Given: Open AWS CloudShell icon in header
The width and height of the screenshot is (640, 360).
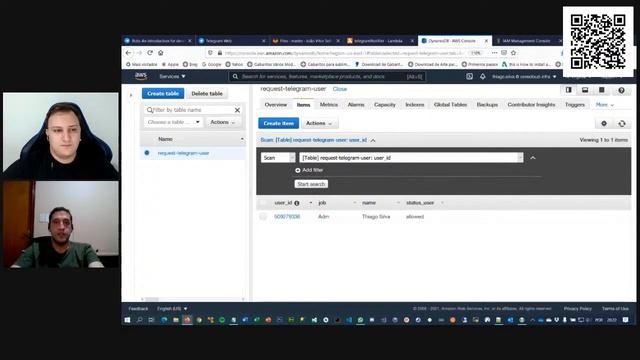Looking at the screenshot, I should 469,76.
